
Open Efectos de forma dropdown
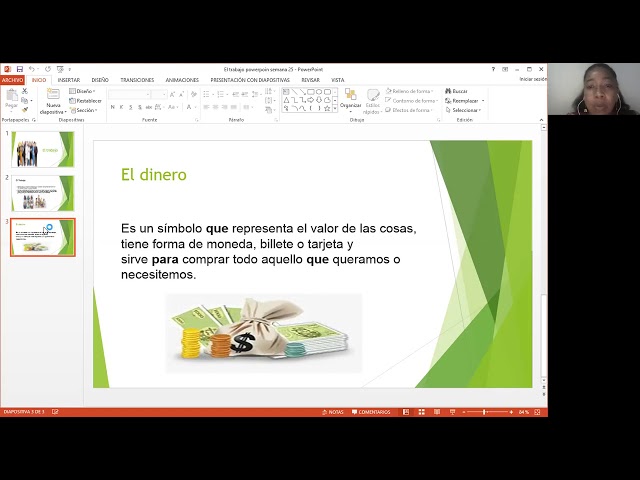tap(409, 110)
